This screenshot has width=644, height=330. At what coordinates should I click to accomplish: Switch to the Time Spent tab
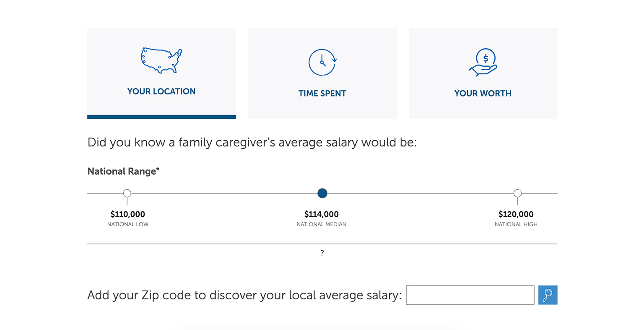point(322,93)
